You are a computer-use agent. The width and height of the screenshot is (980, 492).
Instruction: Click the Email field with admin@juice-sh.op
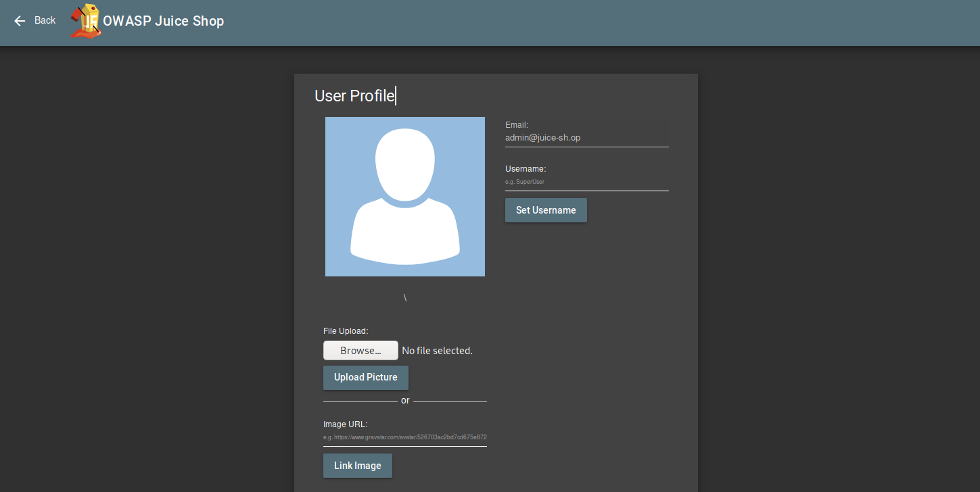(586, 138)
